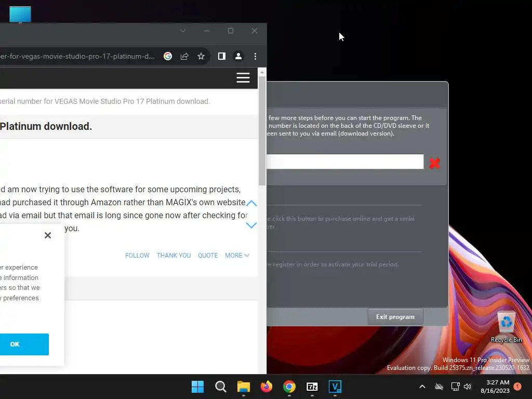Select the Recycle Bin desktop icon

click(506, 327)
